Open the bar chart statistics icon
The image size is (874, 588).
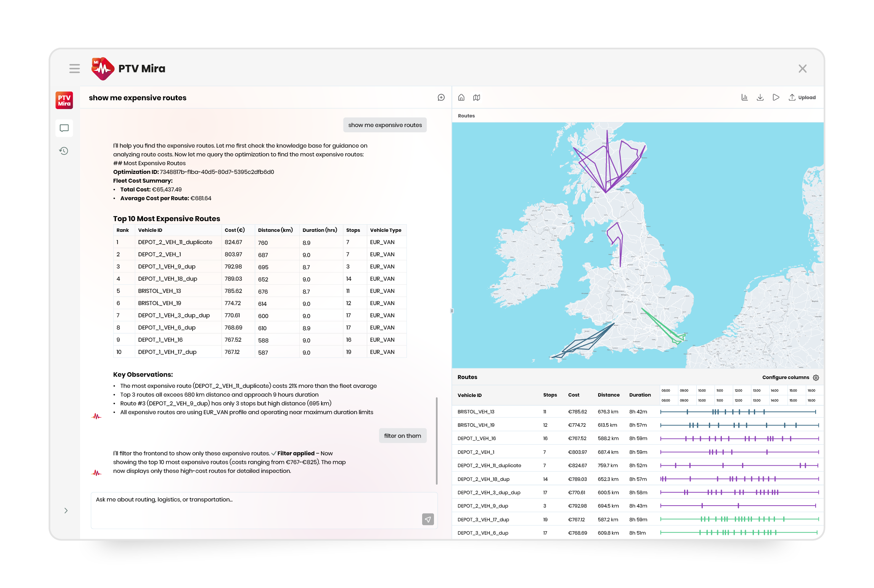coord(744,98)
